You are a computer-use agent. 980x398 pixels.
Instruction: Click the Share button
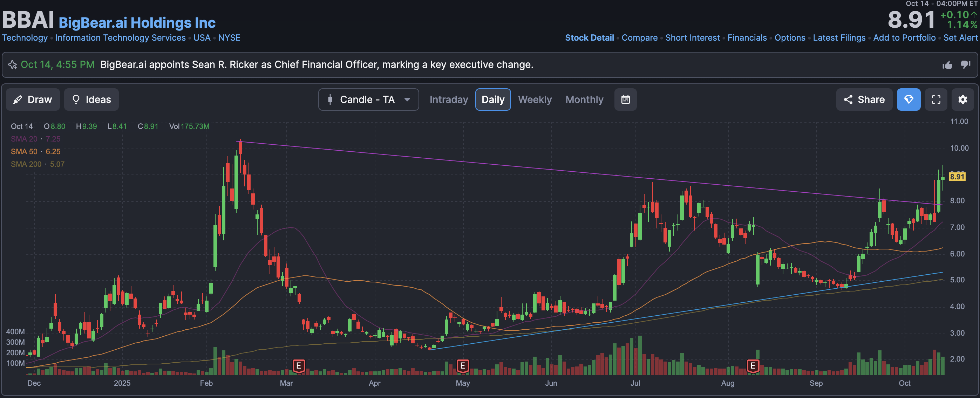864,99
